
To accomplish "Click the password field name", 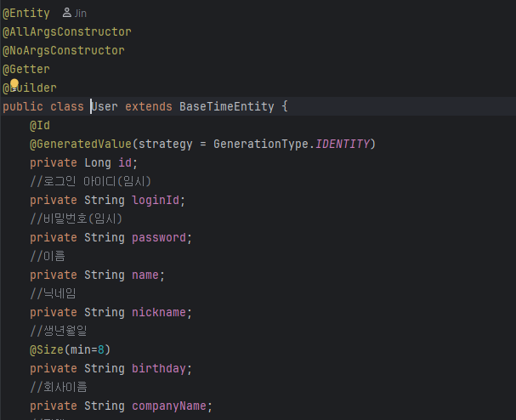I will click(x=159, y=238).
